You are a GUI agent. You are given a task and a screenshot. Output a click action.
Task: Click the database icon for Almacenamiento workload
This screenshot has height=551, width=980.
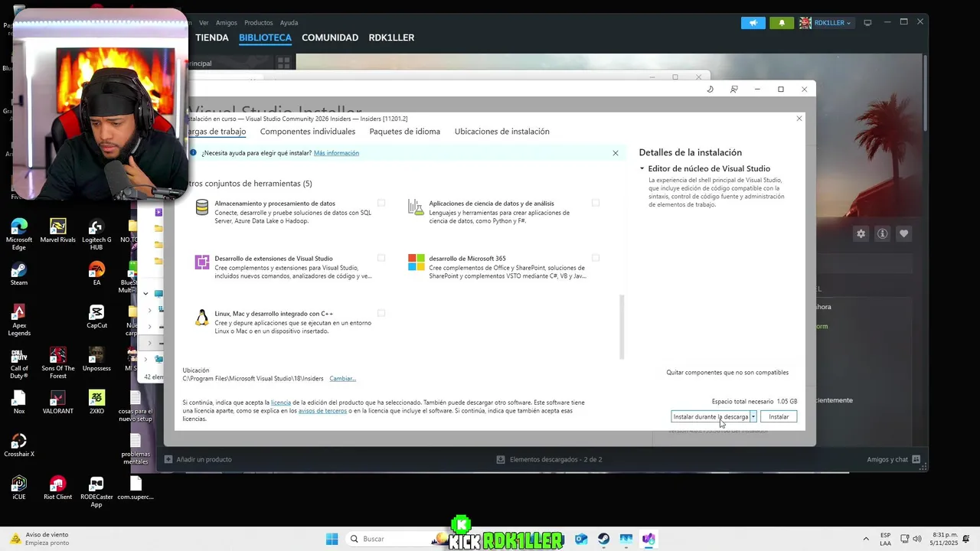[202, 207]
